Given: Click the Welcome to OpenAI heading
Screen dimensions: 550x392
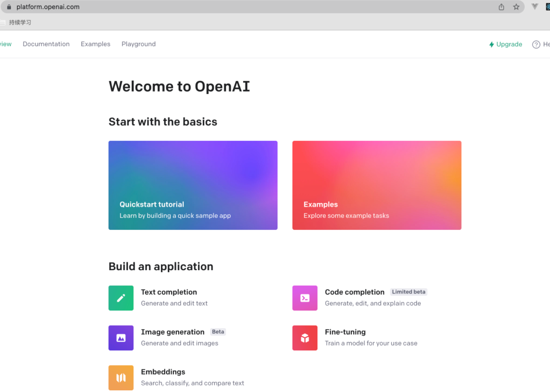Looking at the screenshot, I should 179,86.
